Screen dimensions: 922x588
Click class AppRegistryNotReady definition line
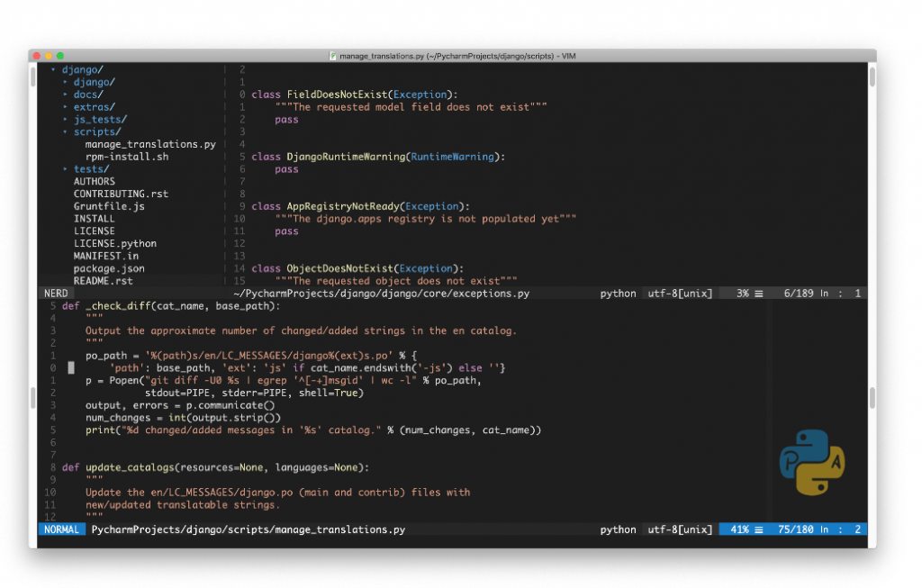[x=360, y=206]
